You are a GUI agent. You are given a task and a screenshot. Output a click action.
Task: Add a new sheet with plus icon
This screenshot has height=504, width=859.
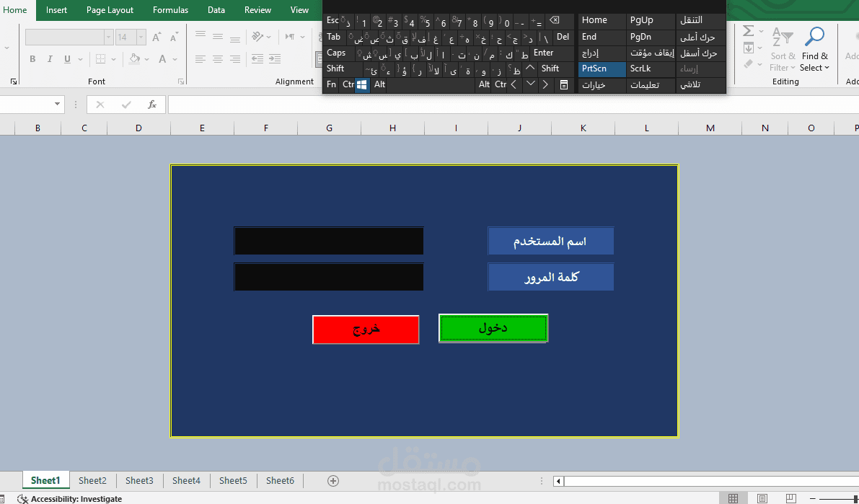point(333,480)
